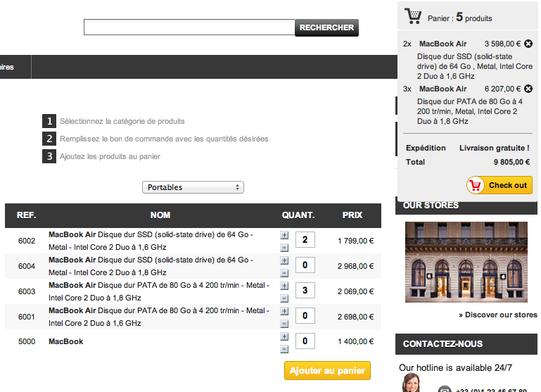The width and height of the screenshot is (541, 392).
Task: Click the cart total 9 805,00 €
Action: coord(511,162)
